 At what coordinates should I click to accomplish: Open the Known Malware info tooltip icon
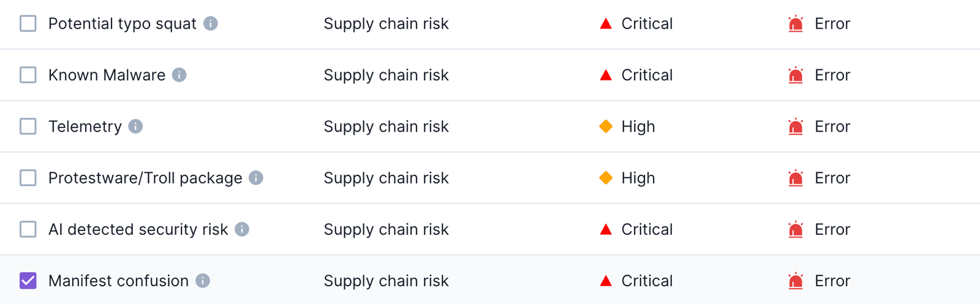[x=179, y=75]
